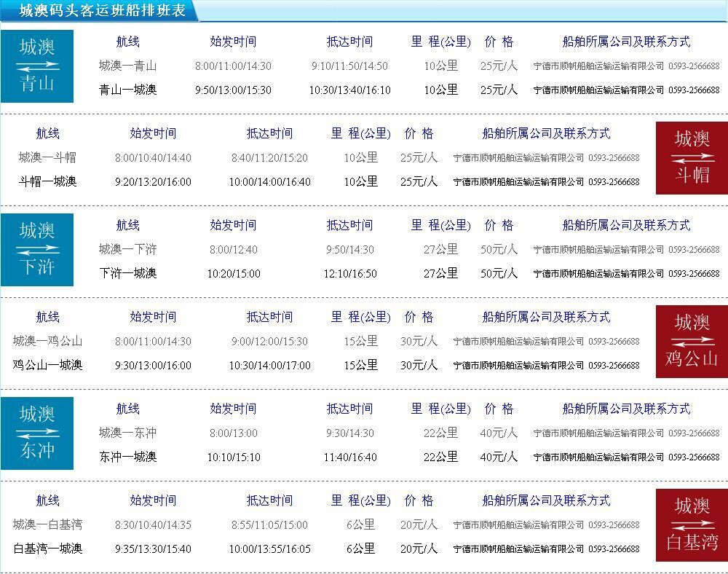Image resolution: width=728 pixels, height=574 pixels.
Task: Click the 40元/人 price for 城澳一东冲
Action: tap(499, 433)
